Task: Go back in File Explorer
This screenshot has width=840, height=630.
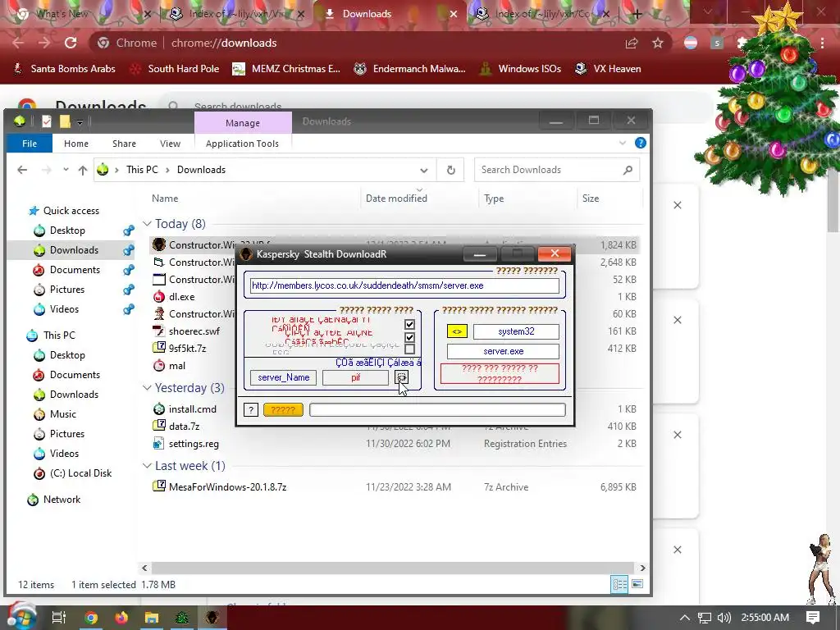Action: tap(22, 170)
